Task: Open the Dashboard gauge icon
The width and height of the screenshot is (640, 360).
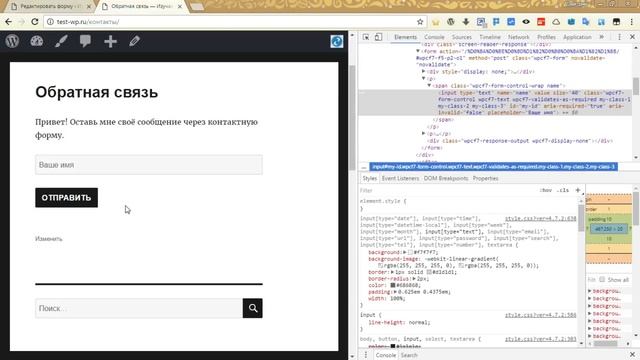Action: [37, 41]
